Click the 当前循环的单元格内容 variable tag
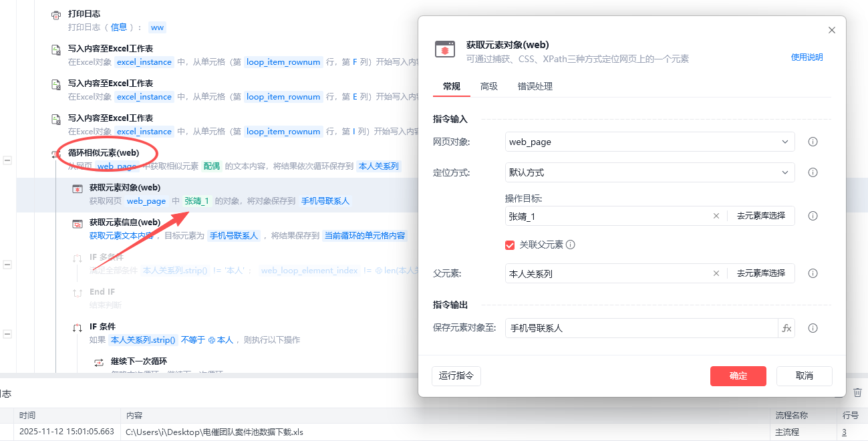 click(365, 235)
